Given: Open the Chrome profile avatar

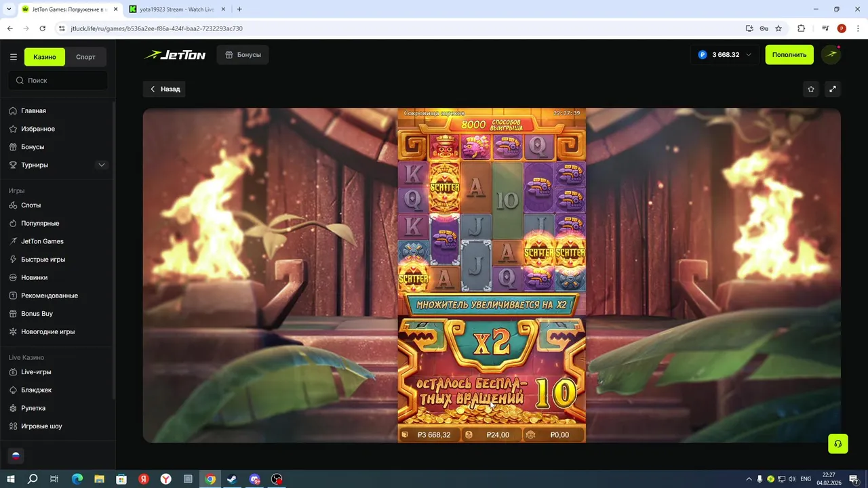Looking at the screenshot, I should pos(842,28).
